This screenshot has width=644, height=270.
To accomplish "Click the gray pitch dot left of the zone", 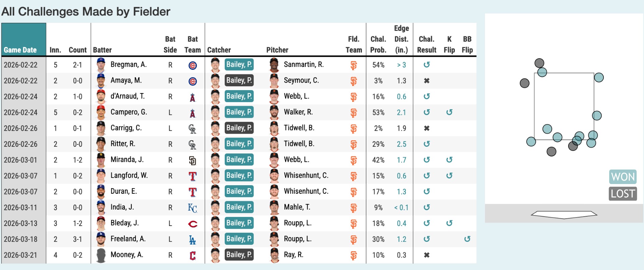I will (525, 83).
